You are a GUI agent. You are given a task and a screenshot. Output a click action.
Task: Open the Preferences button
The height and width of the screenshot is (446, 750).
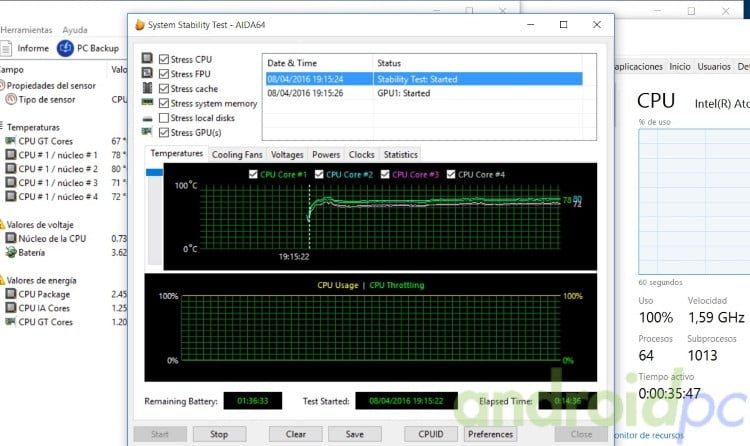[490, 434]
